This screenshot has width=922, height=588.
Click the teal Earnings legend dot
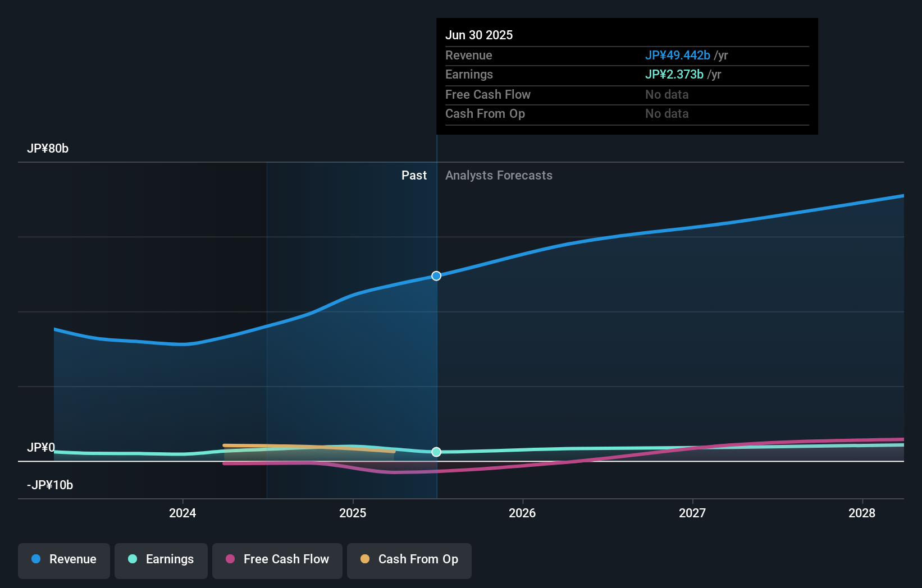pos(133,559)
